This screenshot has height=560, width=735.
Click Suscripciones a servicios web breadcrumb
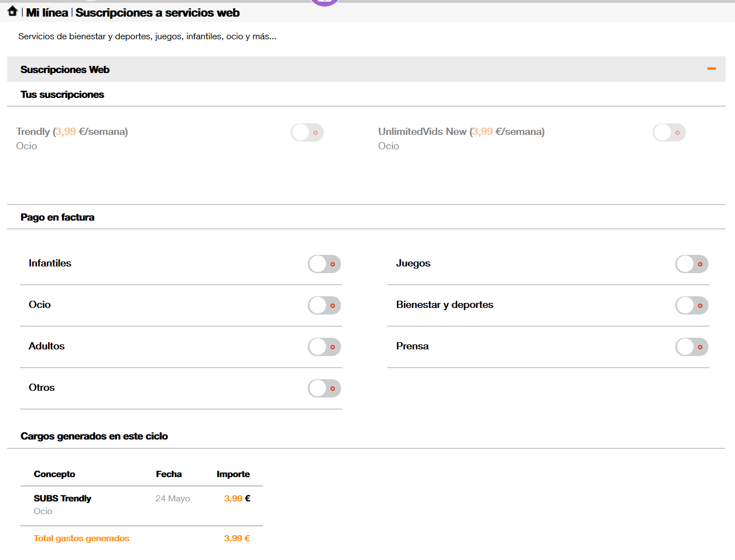coord(158,13)
